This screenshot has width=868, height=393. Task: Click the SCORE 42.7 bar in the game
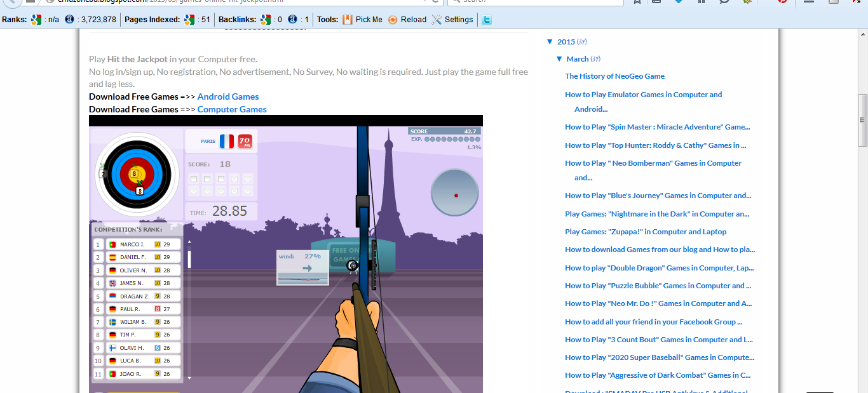(x=444, y=131)
